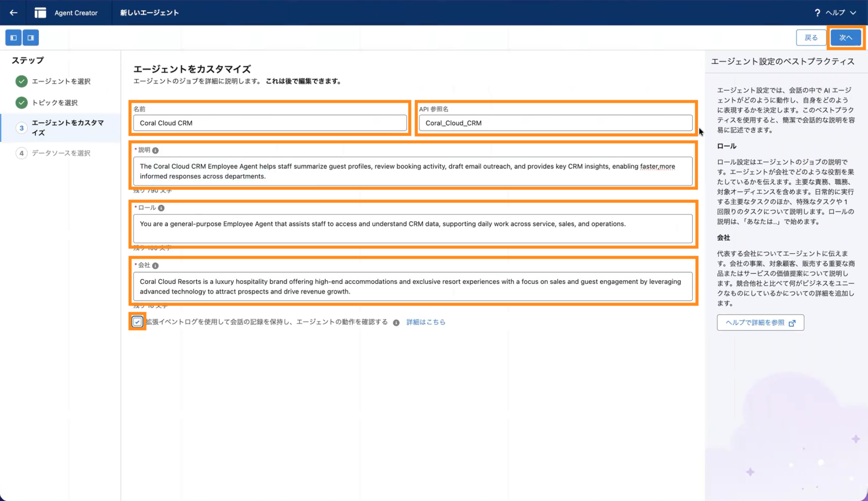Click the info icon next to 会社
Viewport: 868px width, 501px height.
tap(155, 265)
